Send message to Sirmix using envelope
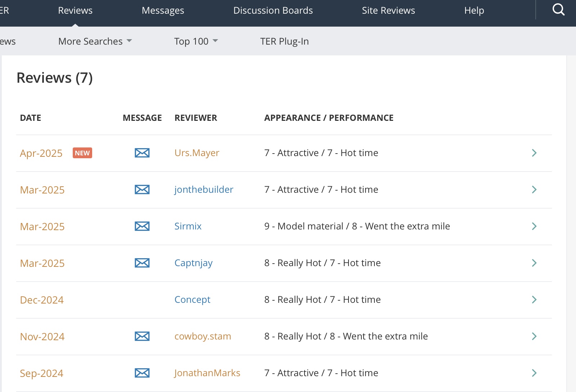This screenshot has height=392, width=576. 142,226
